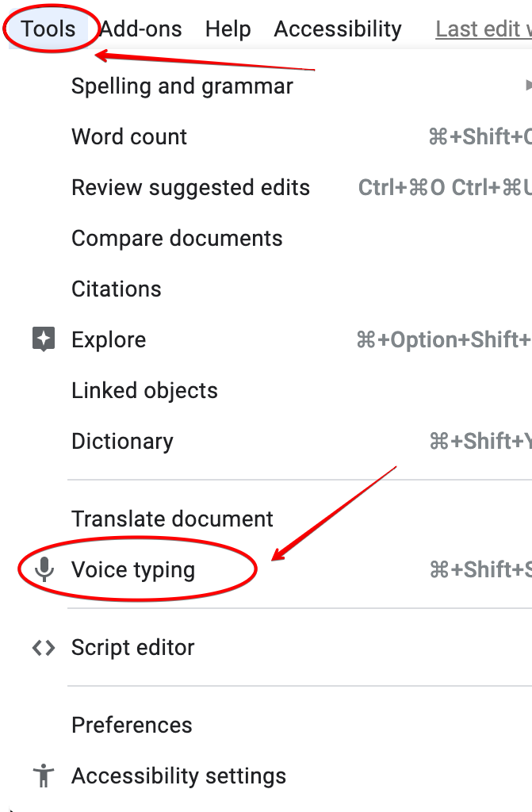Open the Help menu

[x=228, y=29]
